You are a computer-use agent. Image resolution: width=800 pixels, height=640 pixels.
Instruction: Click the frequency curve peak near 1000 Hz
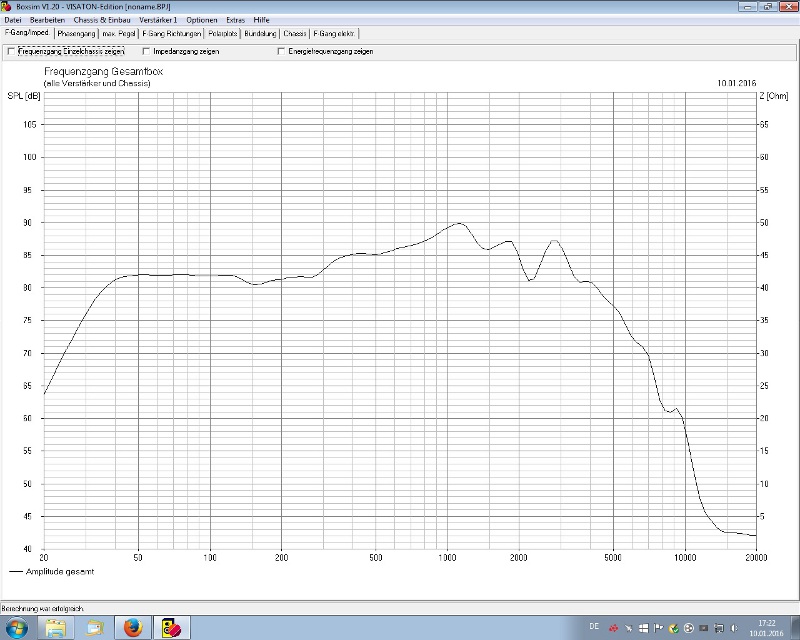click(458, 223)
